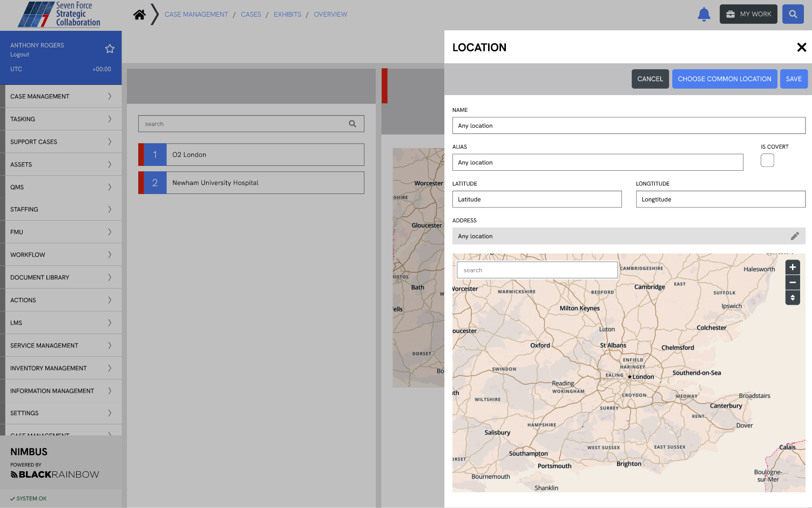This screenshot has height=508, width=812.
Task: Open the global search magnifier icon
Action: pos(793,14)
